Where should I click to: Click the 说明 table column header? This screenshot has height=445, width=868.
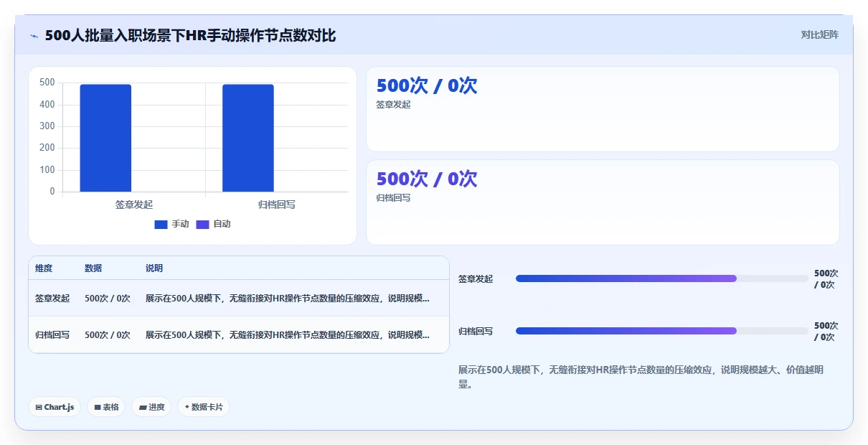coord(154,268)
